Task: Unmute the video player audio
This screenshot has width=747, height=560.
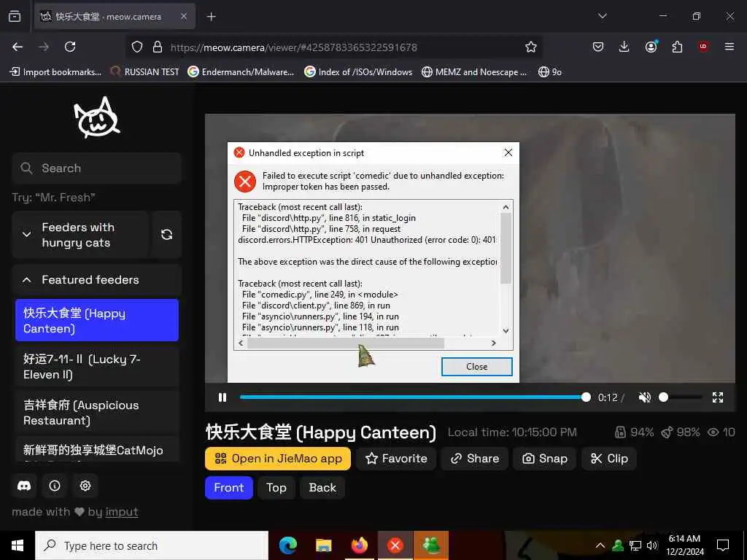Action: [x=645, y=397]
